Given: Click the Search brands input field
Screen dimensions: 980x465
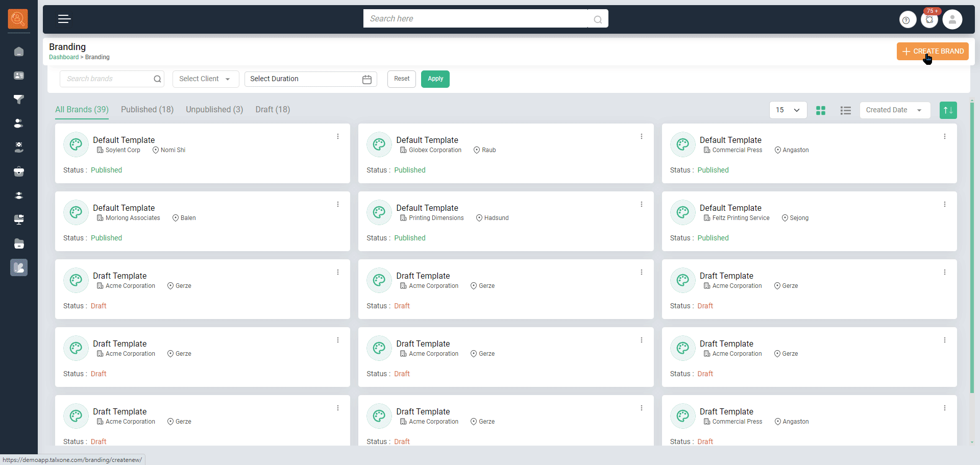Looking at the screenshot, I should [108, 79].
